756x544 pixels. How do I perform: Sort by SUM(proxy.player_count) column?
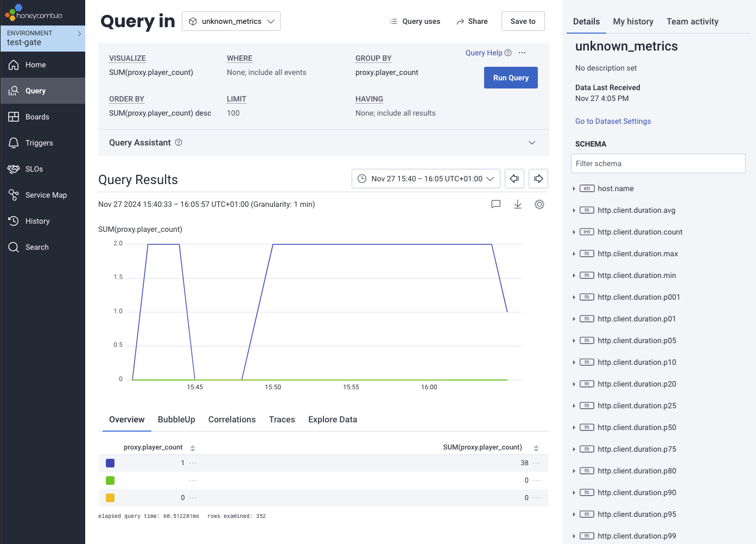coord(536,448)
